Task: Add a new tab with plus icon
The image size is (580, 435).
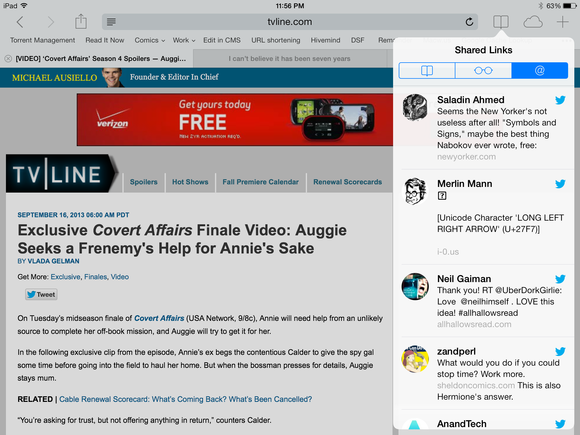Action: pyautogui.click(x=562, y=22)
